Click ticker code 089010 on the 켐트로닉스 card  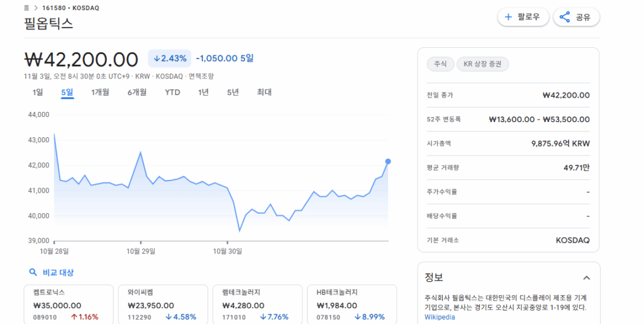point(45,318)
